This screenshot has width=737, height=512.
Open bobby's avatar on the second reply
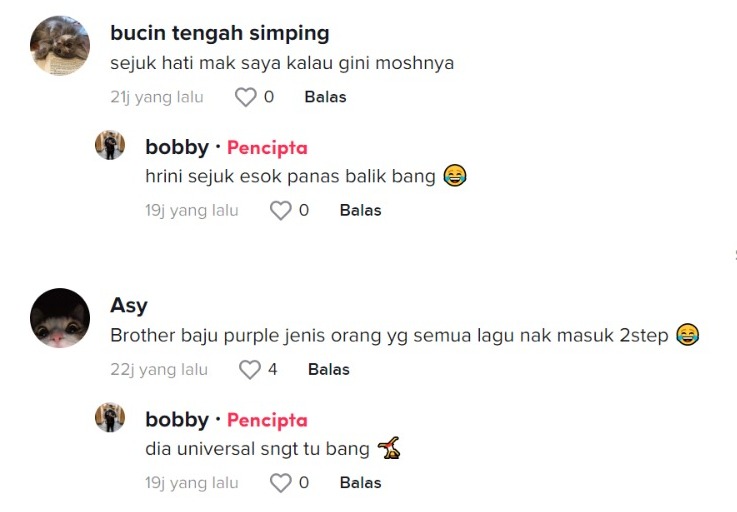click(x=110, y=418)
